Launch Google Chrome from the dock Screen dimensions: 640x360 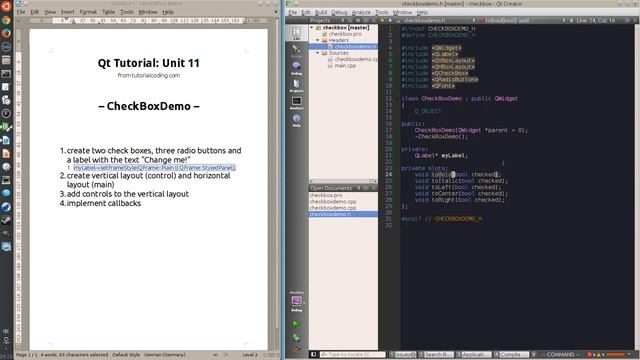6,20
